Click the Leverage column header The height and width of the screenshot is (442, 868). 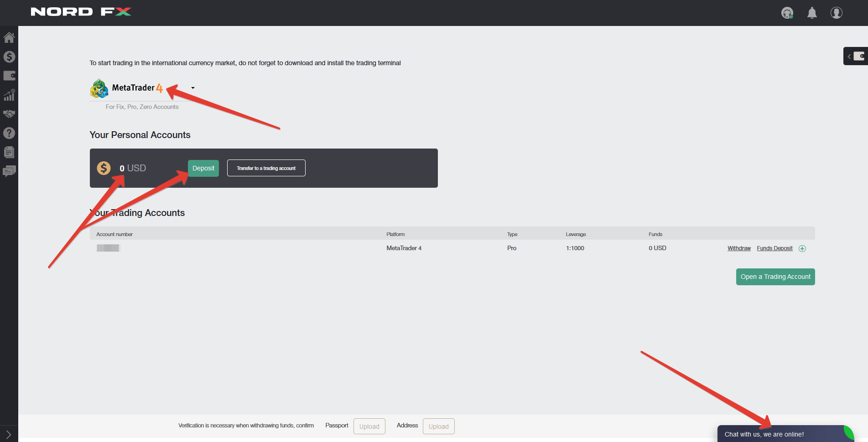pos(576,234)
